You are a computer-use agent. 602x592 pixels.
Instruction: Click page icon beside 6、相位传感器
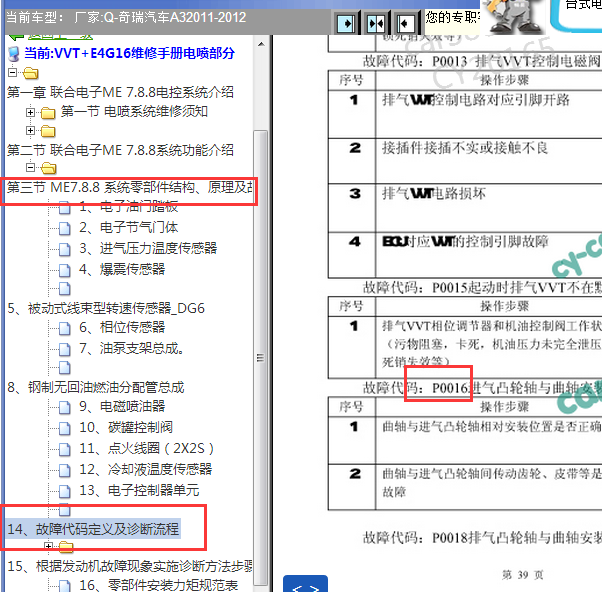[64, 328]
